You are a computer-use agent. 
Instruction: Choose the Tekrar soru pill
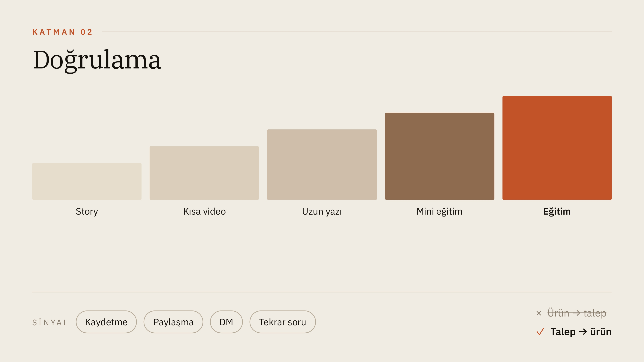coord(283,322)
